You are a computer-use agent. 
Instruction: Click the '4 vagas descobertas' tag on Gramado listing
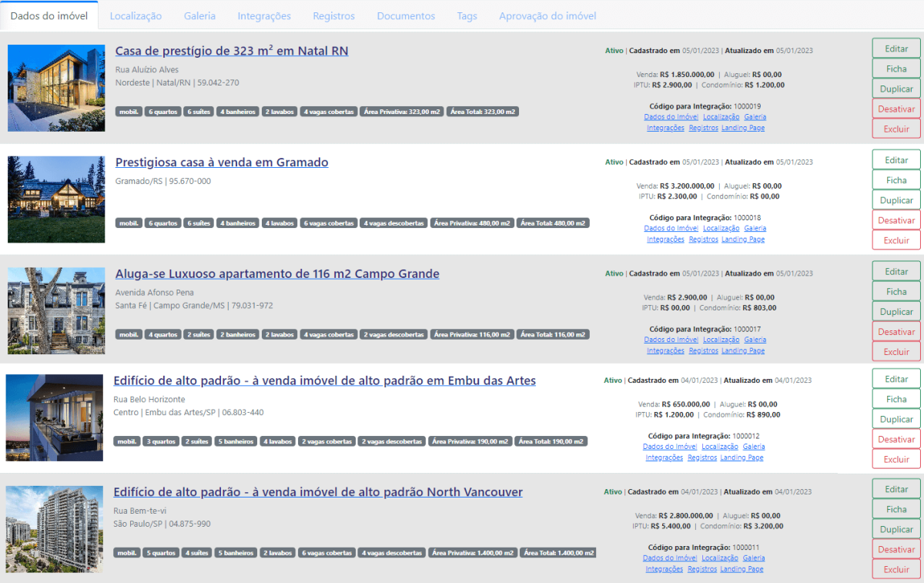click(393, 223)
